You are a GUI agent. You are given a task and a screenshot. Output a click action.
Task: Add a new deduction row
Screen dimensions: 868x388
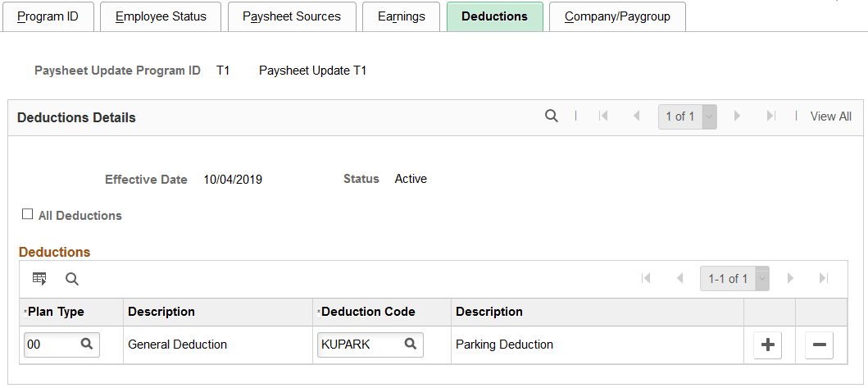click(767, 345)
